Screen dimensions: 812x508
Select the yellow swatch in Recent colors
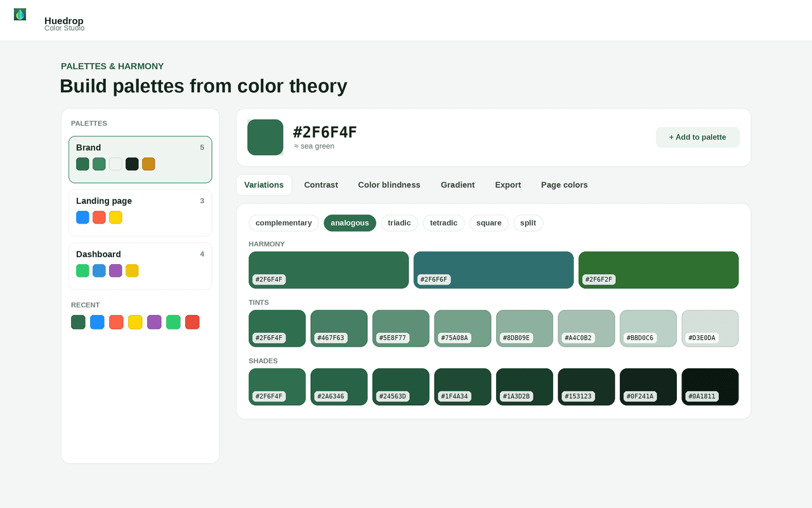(x=135, y=322)
